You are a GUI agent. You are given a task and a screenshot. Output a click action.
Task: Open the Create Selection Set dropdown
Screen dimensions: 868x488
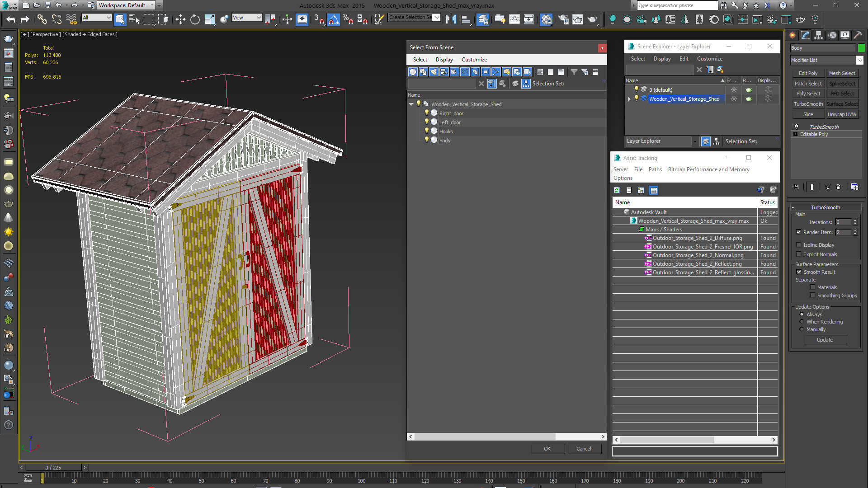[x=437, y=18]
